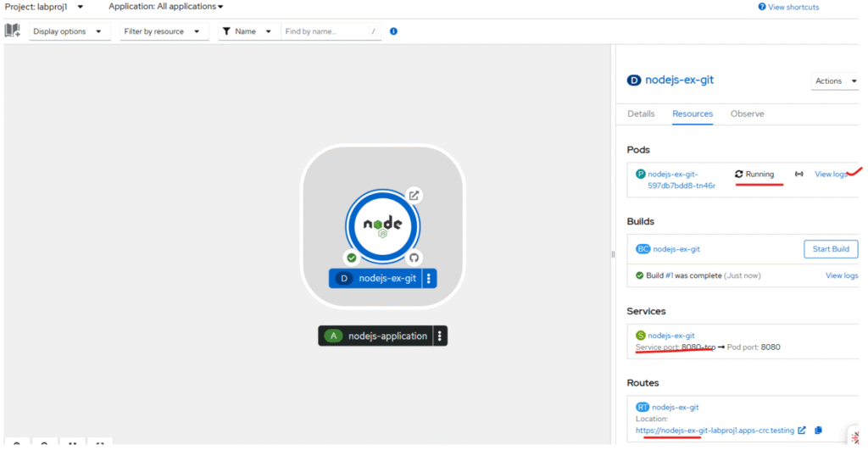Click the green build success decorator
868x450 pixels.
pos(351,257)
